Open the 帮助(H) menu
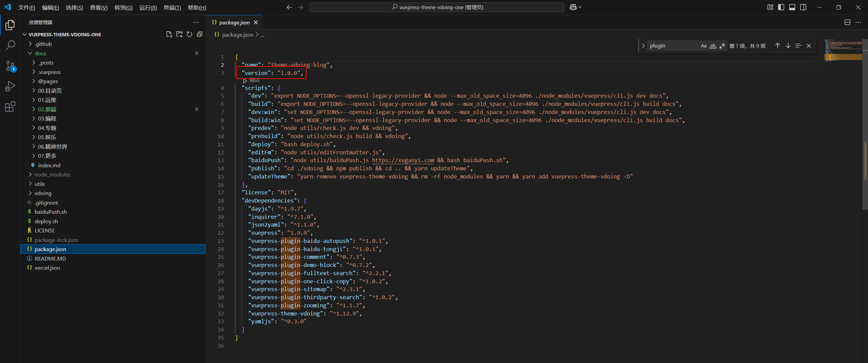The image size is (868, 363). coord(197,7)
